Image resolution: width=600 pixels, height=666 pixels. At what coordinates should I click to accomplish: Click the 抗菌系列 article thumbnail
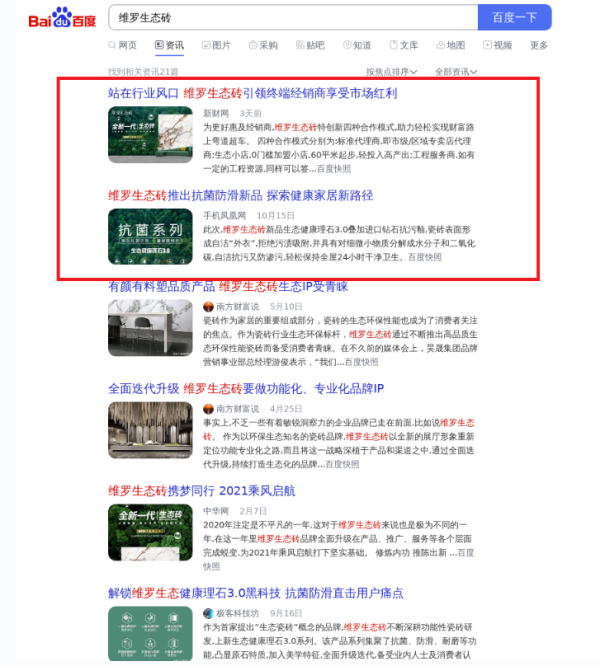[150, 236]
